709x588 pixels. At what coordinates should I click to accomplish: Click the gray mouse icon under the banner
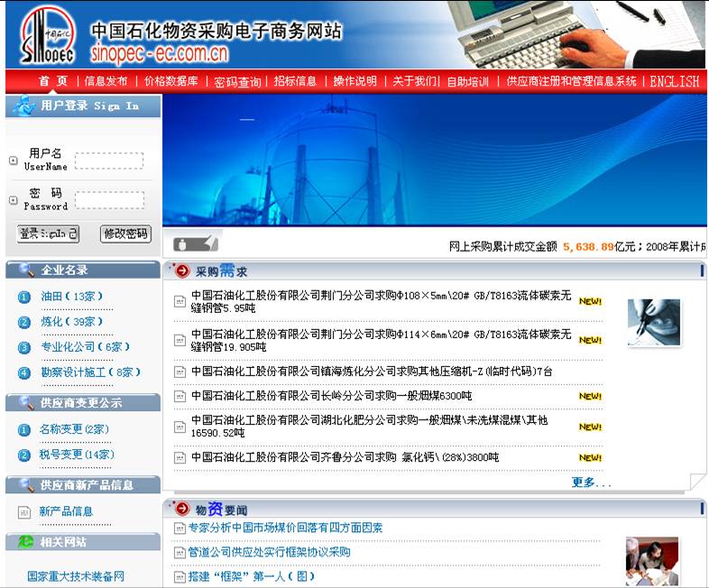196,244
